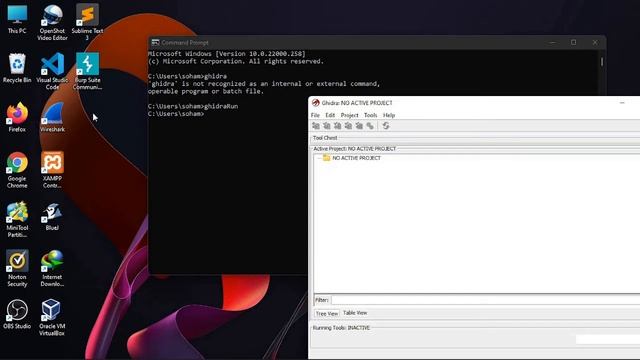Switch to Tree View tab
The image size is (640, 360).
coord(327,313)
